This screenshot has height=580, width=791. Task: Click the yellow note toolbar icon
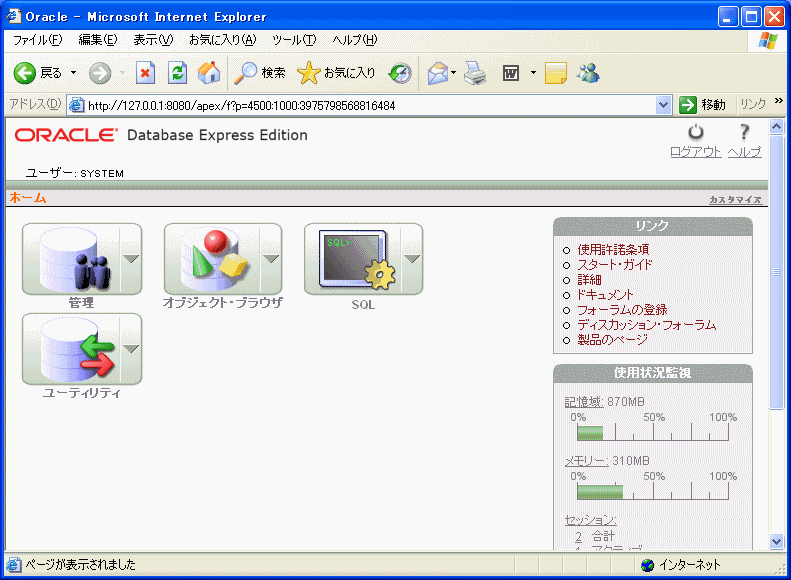pyautogui.click(x=556, y=73)
